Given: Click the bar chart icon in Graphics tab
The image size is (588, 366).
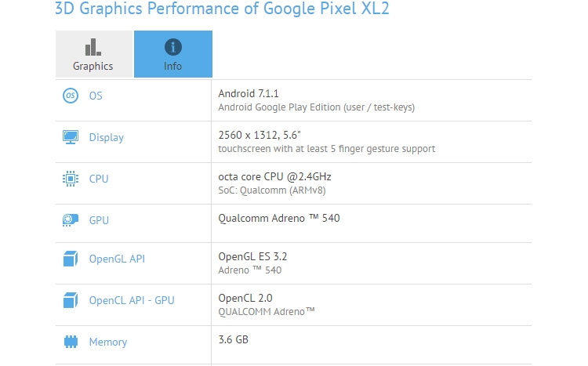Looking at the screenshot, I should click(93, 47).
